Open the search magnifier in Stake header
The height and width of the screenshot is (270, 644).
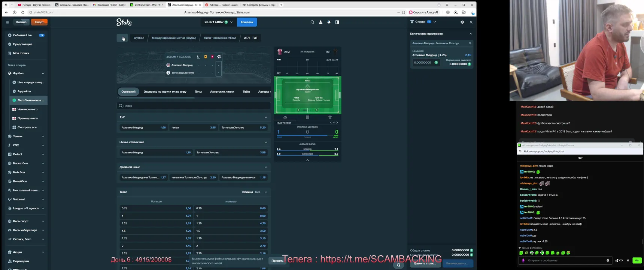(312, 22)
